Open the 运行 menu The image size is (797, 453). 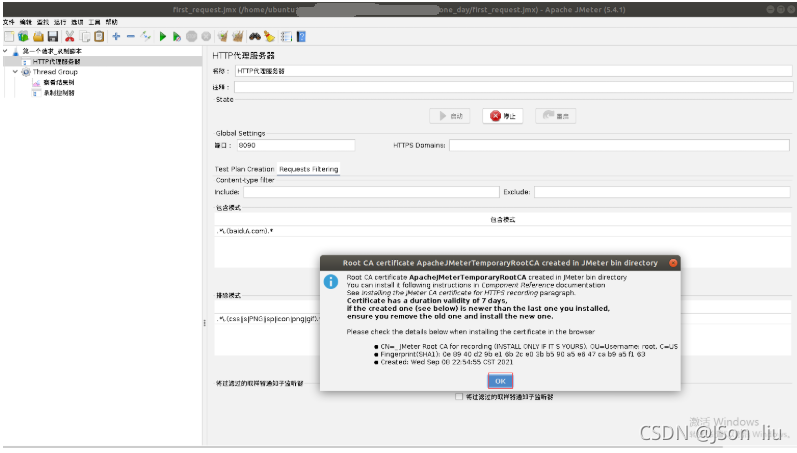[60, 22]
